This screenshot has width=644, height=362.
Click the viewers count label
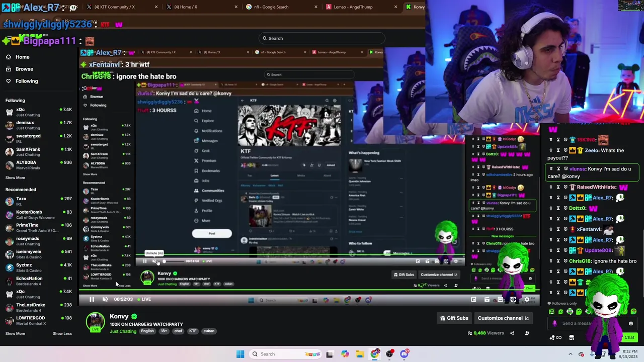coord(486,333)
